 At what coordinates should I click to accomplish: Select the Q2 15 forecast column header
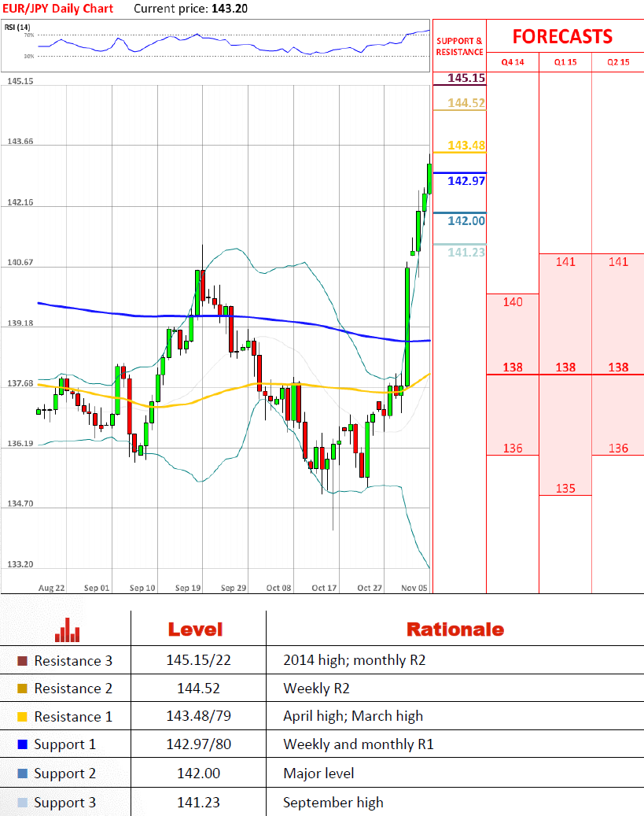[618, 62]
